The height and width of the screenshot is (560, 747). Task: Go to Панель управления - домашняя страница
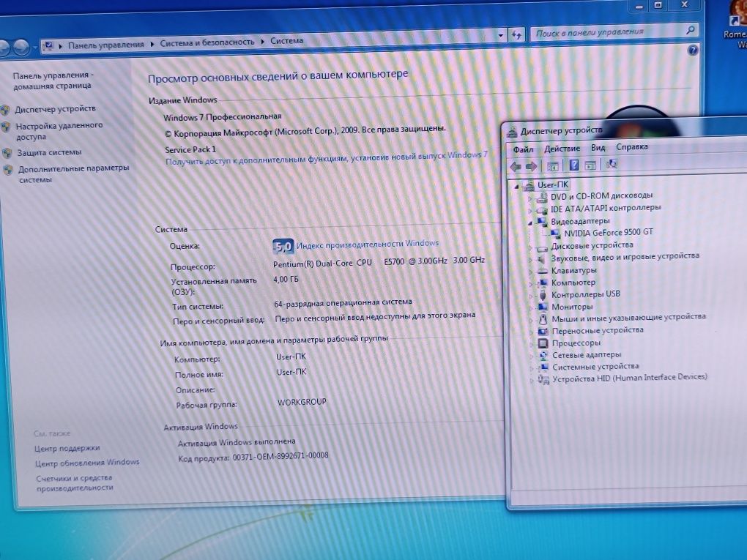[x=53, y=81]
